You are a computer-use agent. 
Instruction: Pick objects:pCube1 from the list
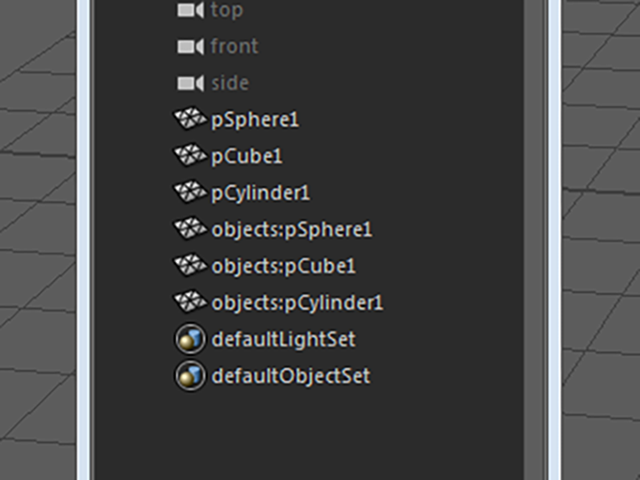click(283, 266)
